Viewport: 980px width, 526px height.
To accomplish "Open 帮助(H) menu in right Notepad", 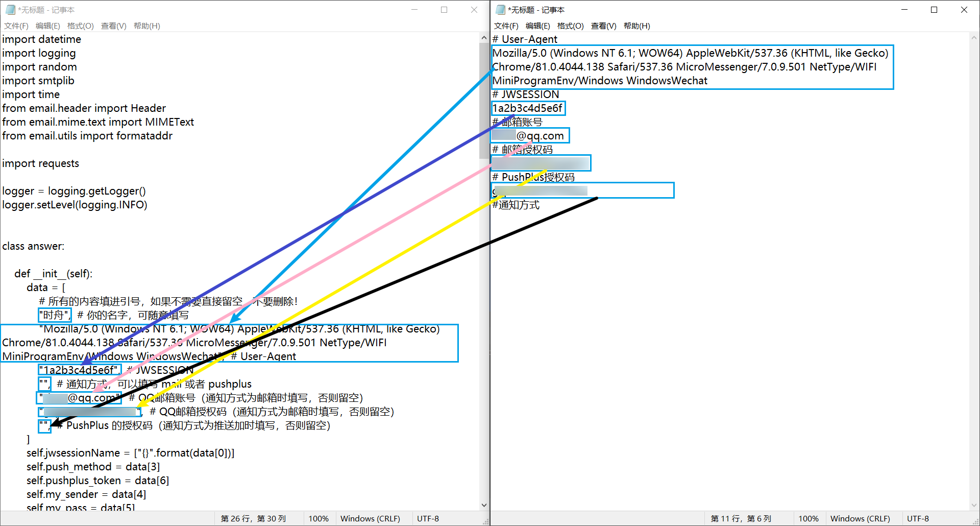I will [636, 26].
